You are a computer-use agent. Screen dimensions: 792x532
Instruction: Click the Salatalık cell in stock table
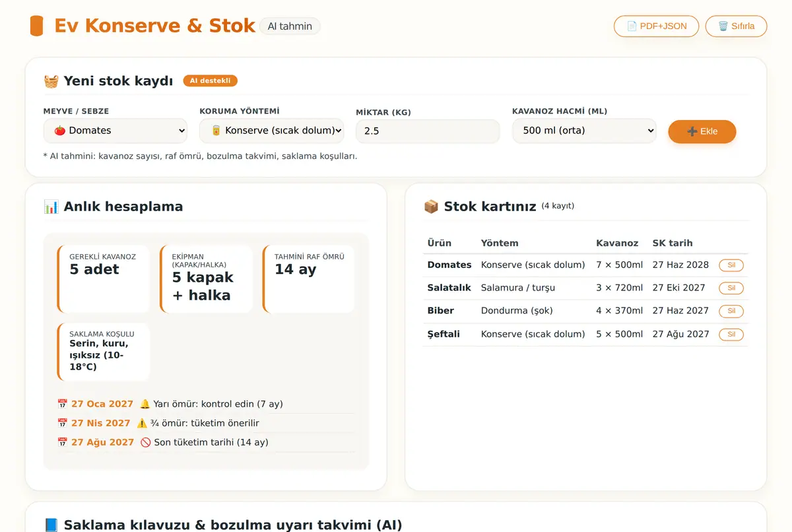449,288
